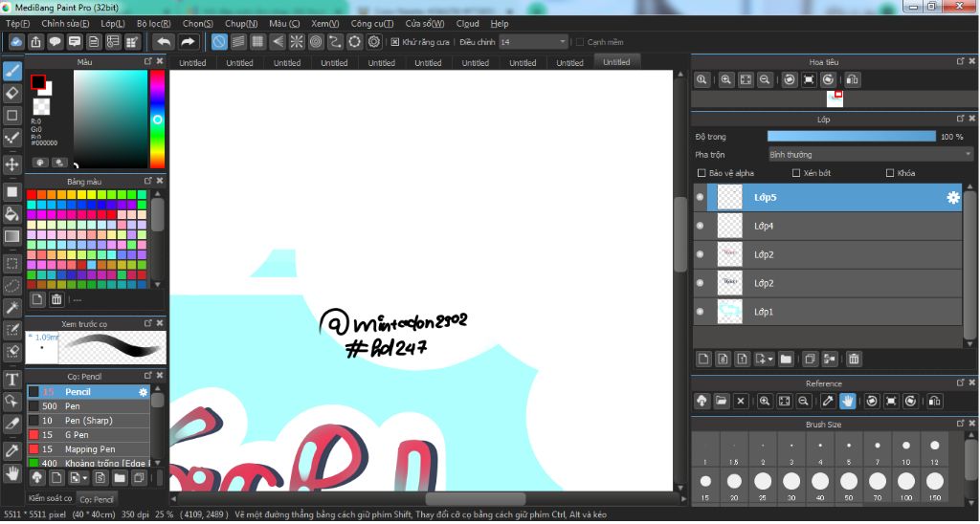Enable the Xén bớt checkbox
980x524 pixels.
pyautogui.click(x=795, y=173)
